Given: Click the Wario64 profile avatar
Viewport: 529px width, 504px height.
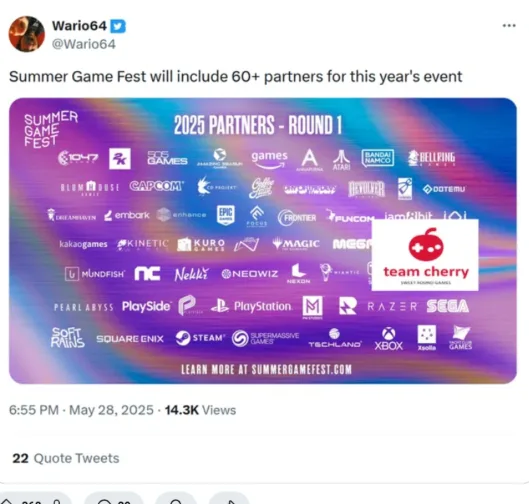Looking at the screenshot, I should [x=27, y=34].
